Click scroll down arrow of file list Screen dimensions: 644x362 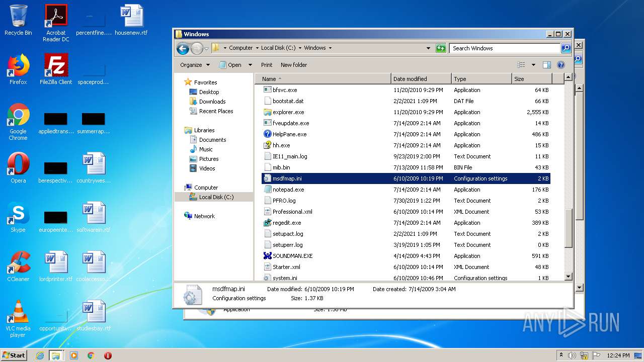point(569,277)
